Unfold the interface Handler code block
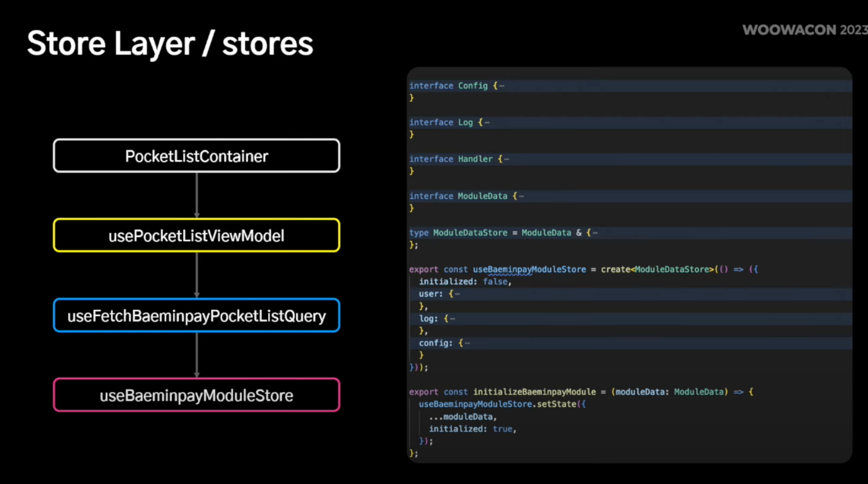Screen dimensions: 868x484 [x=506, y=159]
